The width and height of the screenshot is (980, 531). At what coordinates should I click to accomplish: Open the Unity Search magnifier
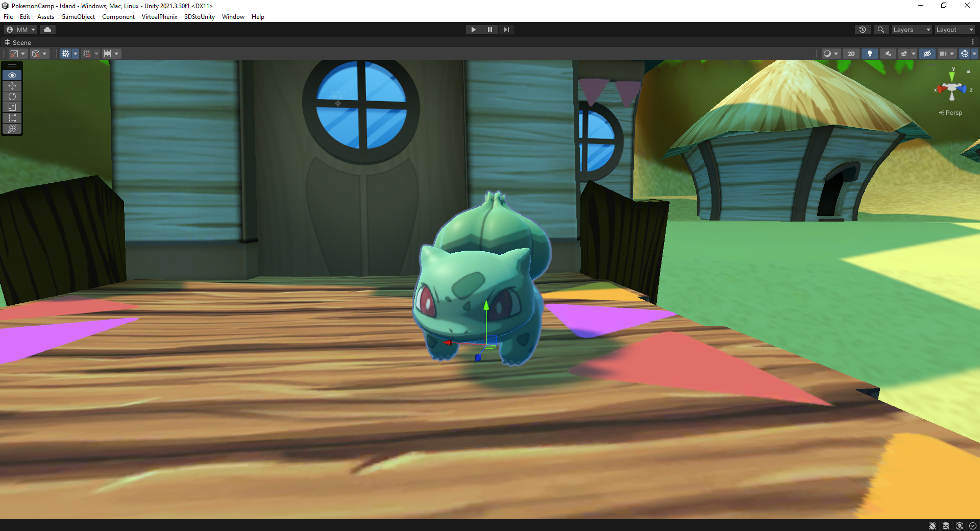[x=880, y=30]
